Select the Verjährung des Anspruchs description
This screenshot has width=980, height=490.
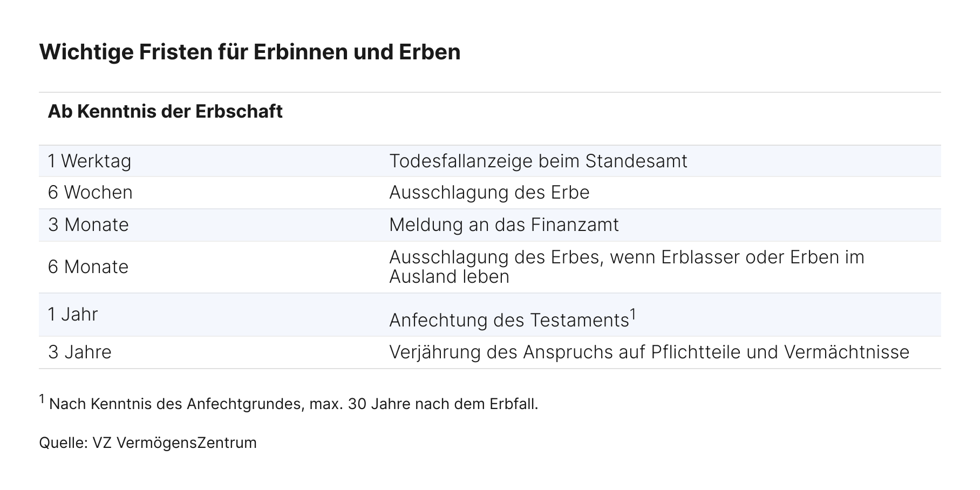click(649, 352)
